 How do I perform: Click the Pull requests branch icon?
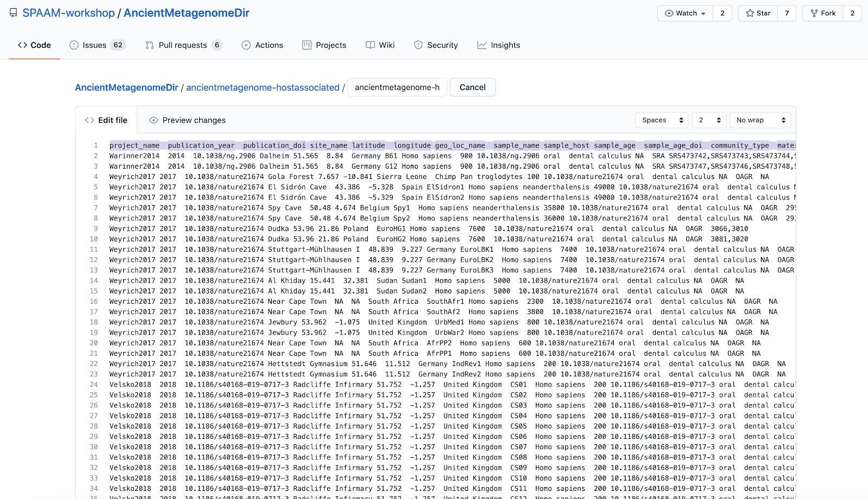pos(150,45)
